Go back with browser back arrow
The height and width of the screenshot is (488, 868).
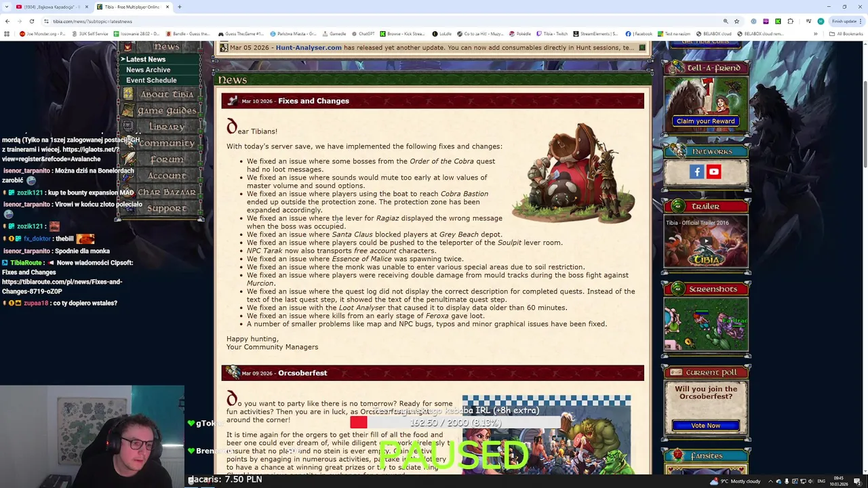tap(7, 21)
